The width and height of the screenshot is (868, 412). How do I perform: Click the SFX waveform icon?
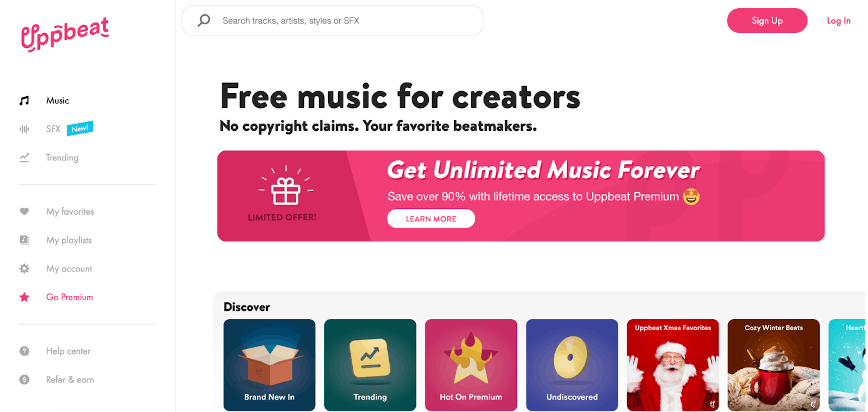point(24,129)
